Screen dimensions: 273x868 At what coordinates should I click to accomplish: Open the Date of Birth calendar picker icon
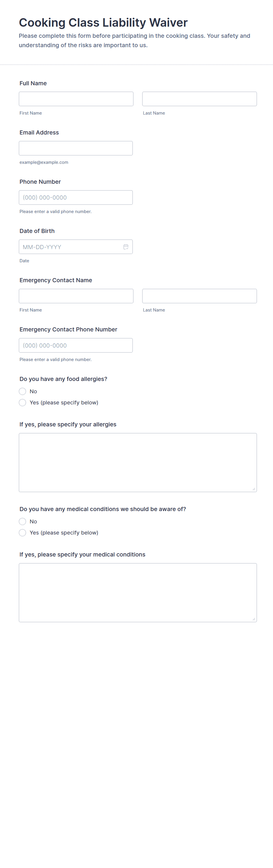(126, 247)
